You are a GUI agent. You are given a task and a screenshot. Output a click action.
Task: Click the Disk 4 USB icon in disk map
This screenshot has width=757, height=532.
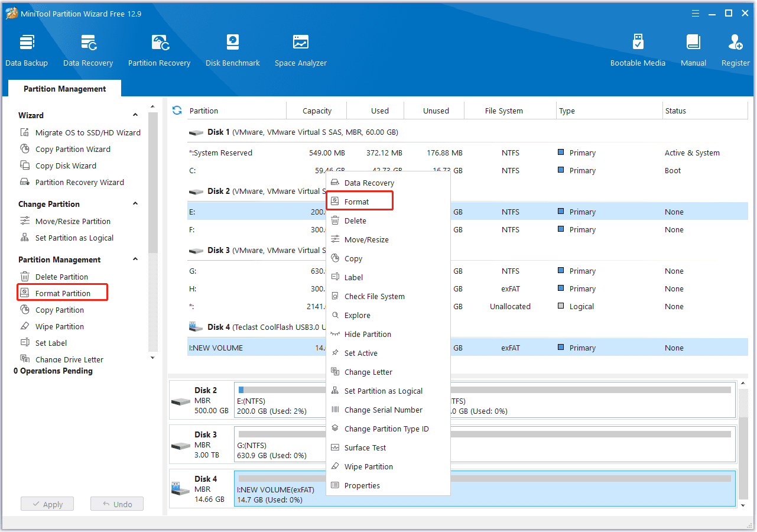coord(180,489)
